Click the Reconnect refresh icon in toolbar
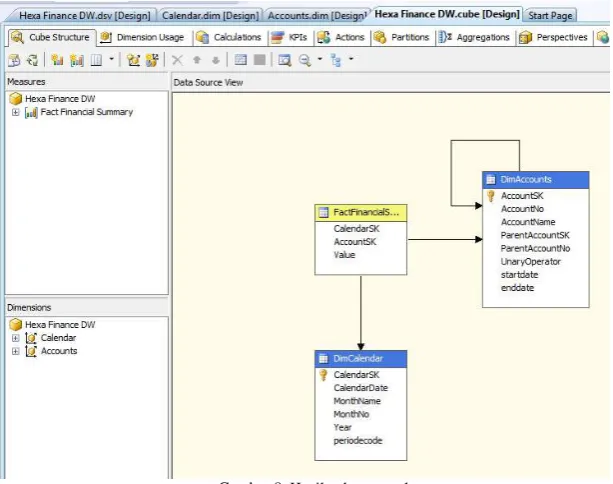 (32, 60)
